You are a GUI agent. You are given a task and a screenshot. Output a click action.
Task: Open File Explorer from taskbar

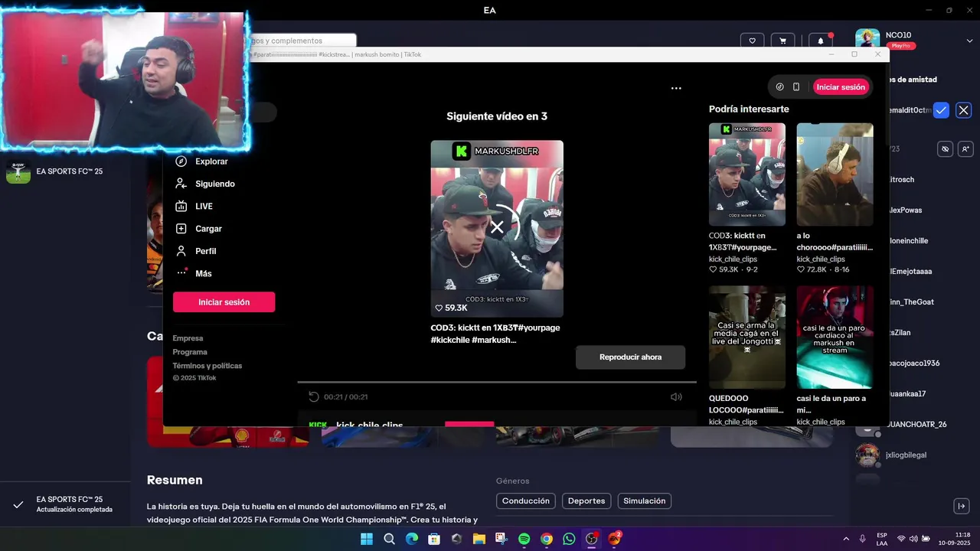(479, 539)
